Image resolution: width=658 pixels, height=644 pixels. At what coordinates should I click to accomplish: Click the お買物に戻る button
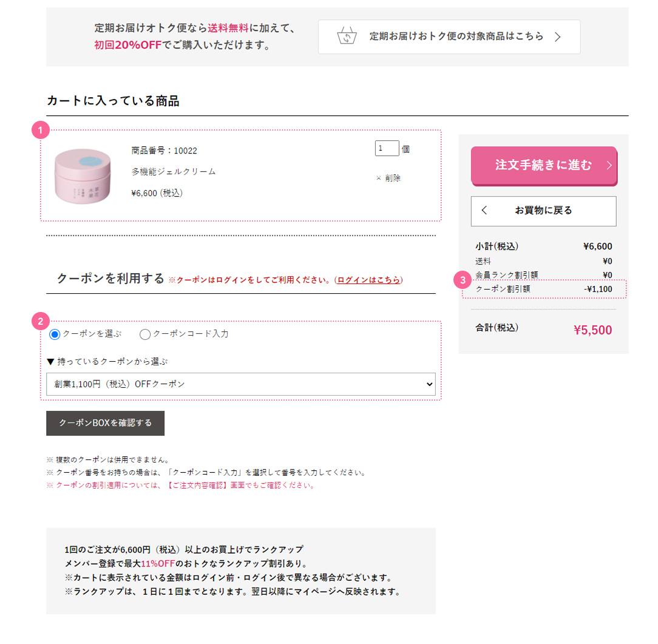(x=543, y=211)
